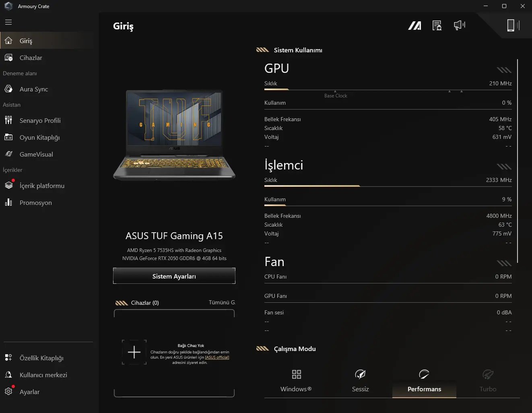Viewport: 532px width, 413px height.
Task: Open Giriş page label
Action: (x=26, y=41)
